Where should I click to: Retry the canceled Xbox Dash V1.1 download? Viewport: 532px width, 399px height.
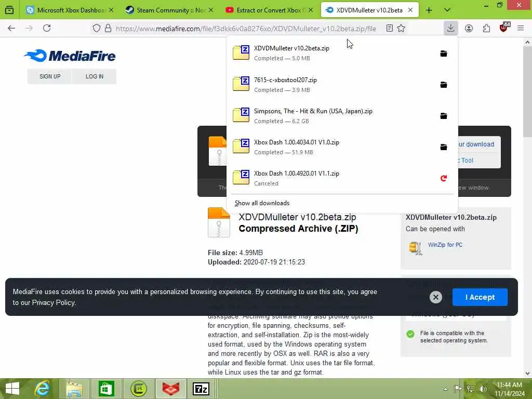tap(444, 178)
